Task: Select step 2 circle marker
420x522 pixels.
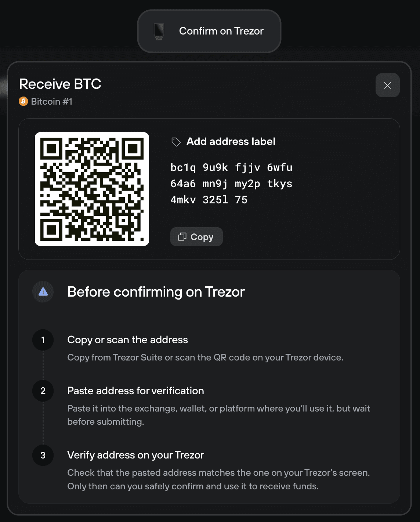Action: point(43,391)
